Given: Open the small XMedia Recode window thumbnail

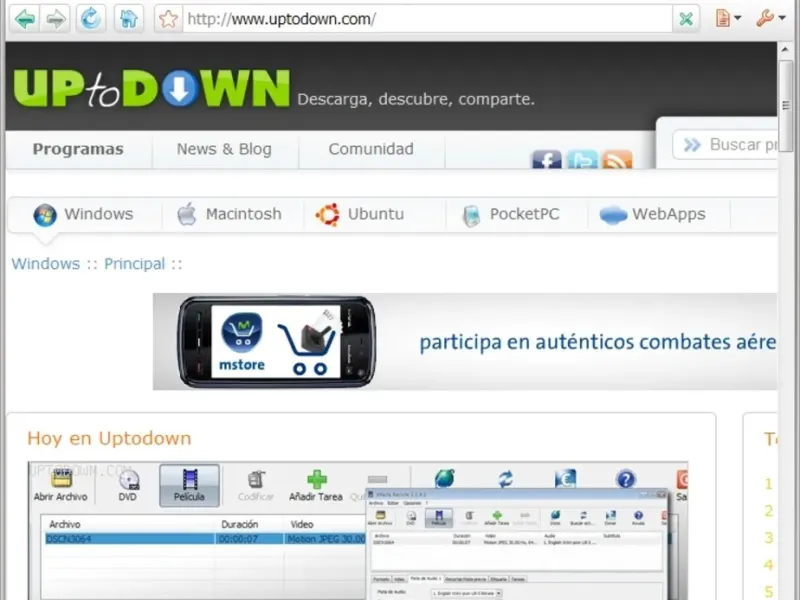Looking at the screenshot, I should coord(516,545).
